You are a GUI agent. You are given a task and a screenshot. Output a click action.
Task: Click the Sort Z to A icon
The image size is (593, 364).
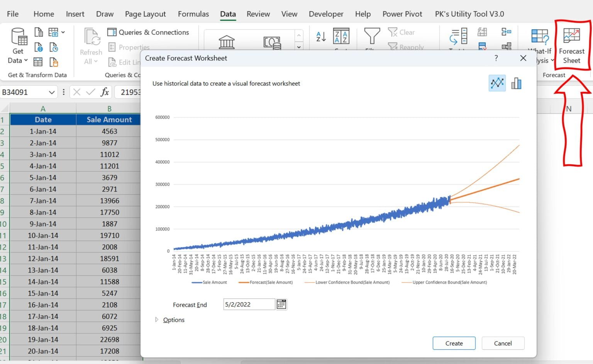(341, 37)
